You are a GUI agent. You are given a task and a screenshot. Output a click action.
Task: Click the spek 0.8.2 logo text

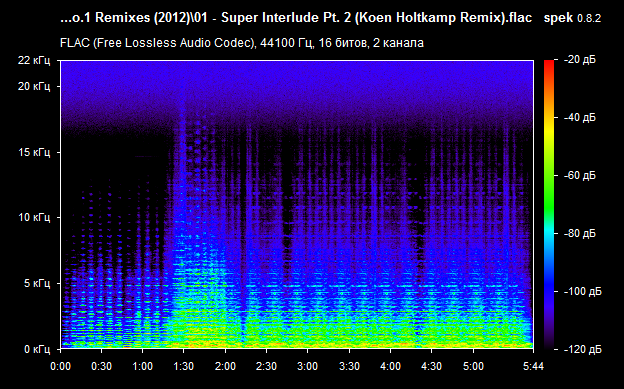point(572,18)
